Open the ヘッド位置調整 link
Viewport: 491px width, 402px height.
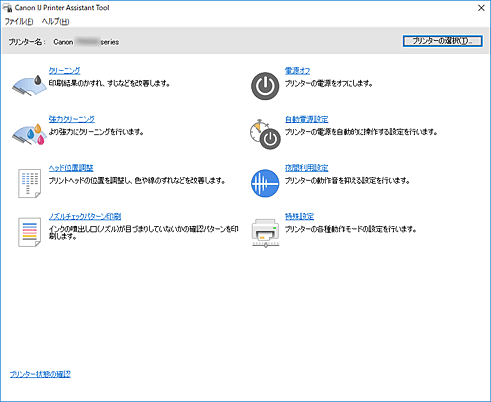pyautogui.click(x=71, y=168)
